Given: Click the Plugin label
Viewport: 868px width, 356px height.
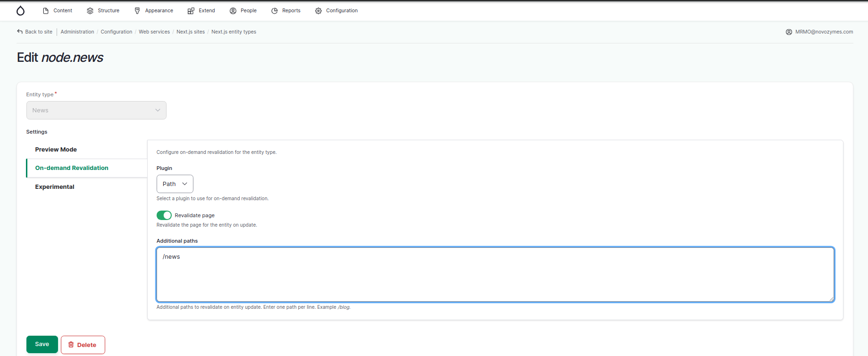Looking at the screenshot, I should pyautogui.click(x=164, y=168).
